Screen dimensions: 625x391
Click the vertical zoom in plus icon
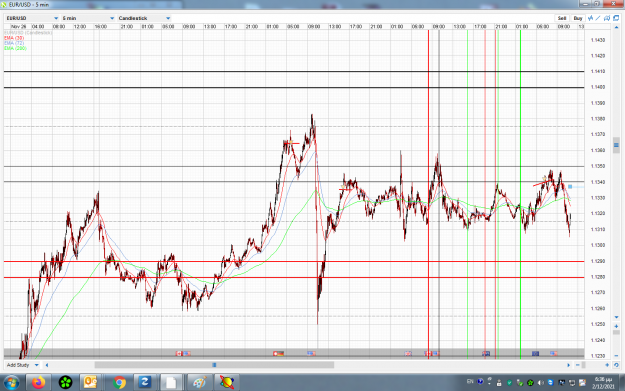[x=616, y=326]
